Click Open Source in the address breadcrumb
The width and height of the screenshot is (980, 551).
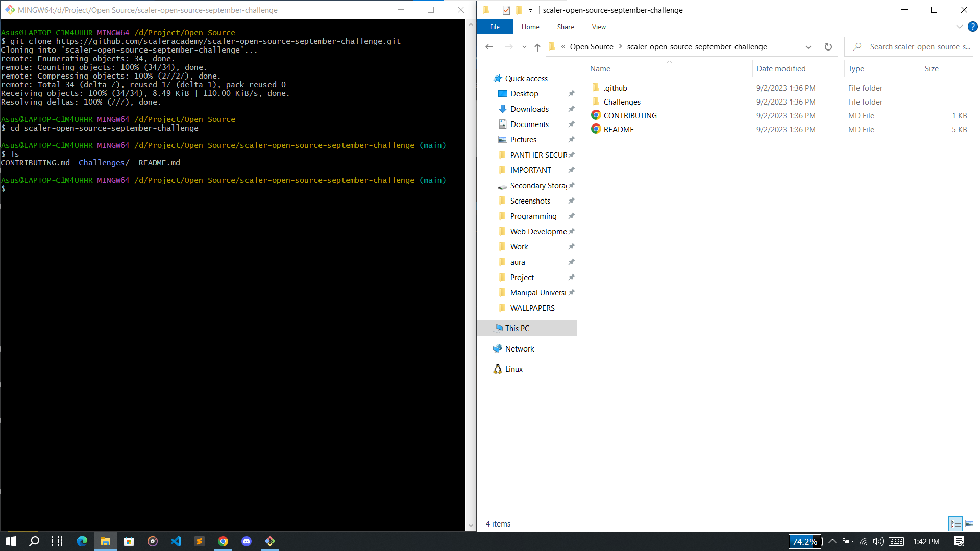pos(592,46)
